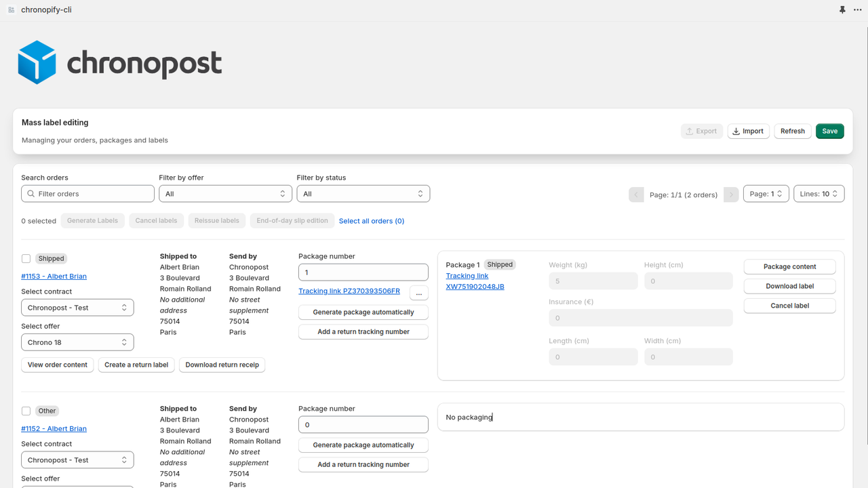Click the Generate Labels button
Image resolution: width=868 pixels, height=488 pixels.
[92, 220]
